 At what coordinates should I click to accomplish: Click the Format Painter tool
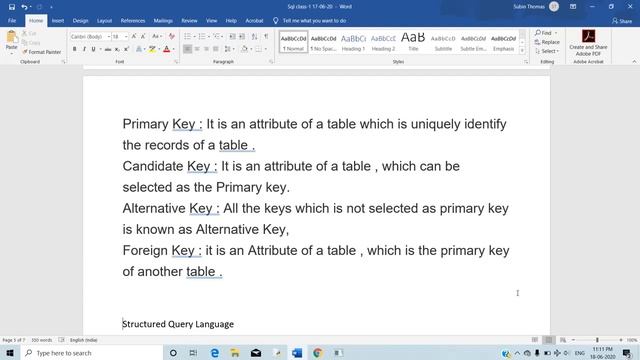[41, 52]
